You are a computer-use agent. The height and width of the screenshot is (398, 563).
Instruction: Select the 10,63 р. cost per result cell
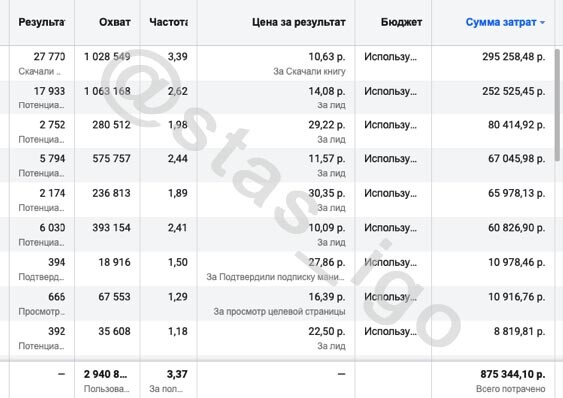pyautogui.click(x=327, y=56)
